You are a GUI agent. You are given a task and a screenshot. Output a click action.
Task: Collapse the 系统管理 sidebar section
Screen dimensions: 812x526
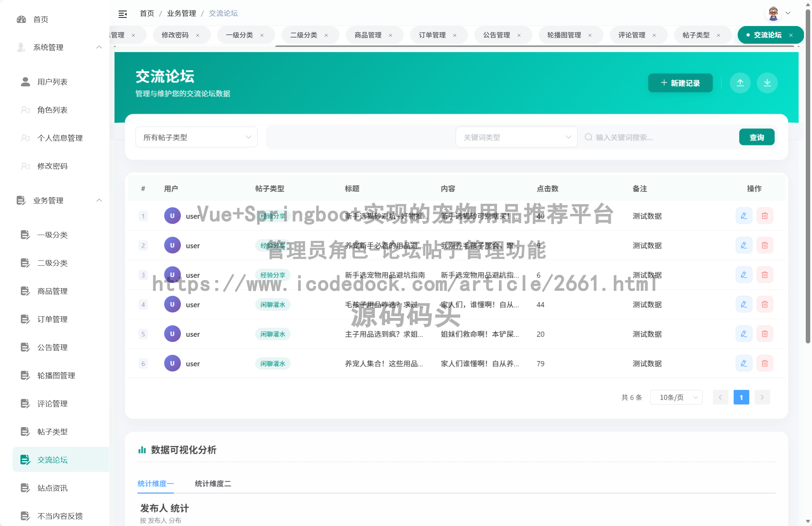pyautogui.click(x=99, y=47)
